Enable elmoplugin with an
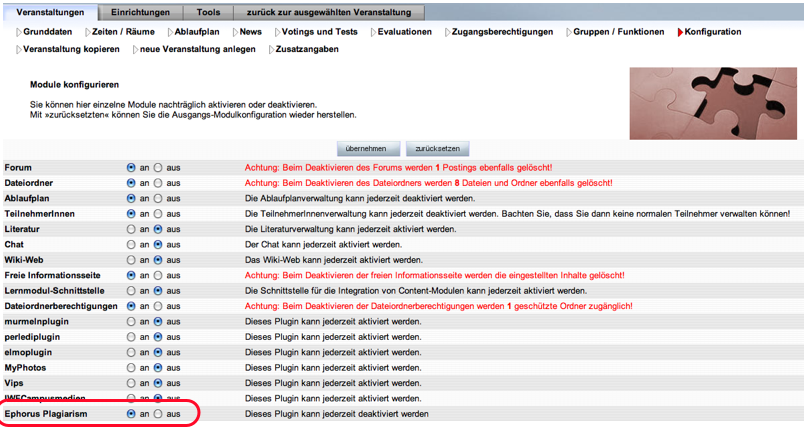Image resolution: width=806 pixels, height=428 pixels. [131, 352]
